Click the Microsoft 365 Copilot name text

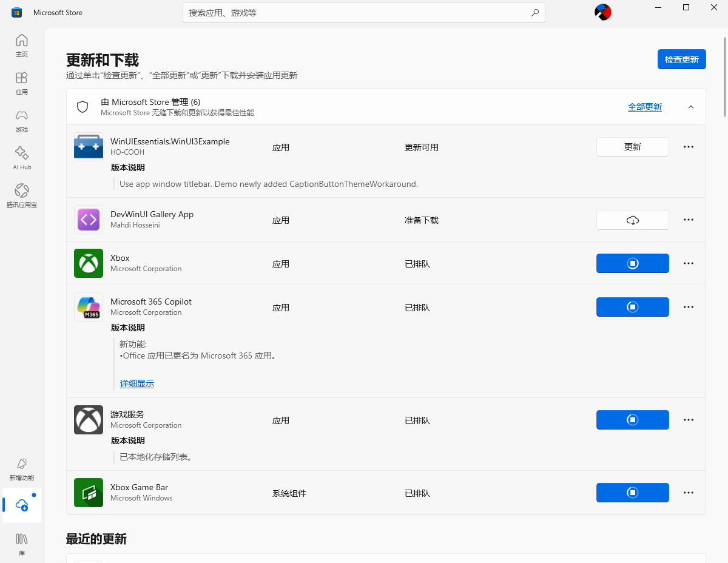coord(151,302)
